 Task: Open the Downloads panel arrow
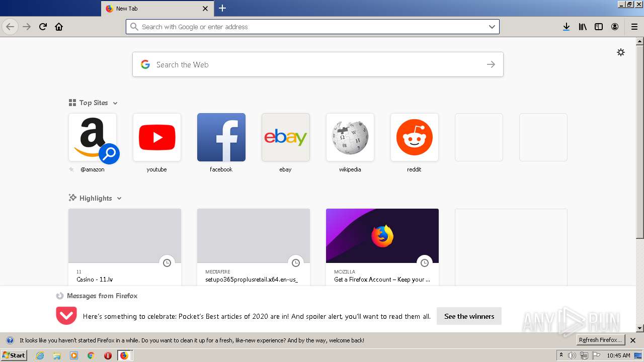point(566,27)
